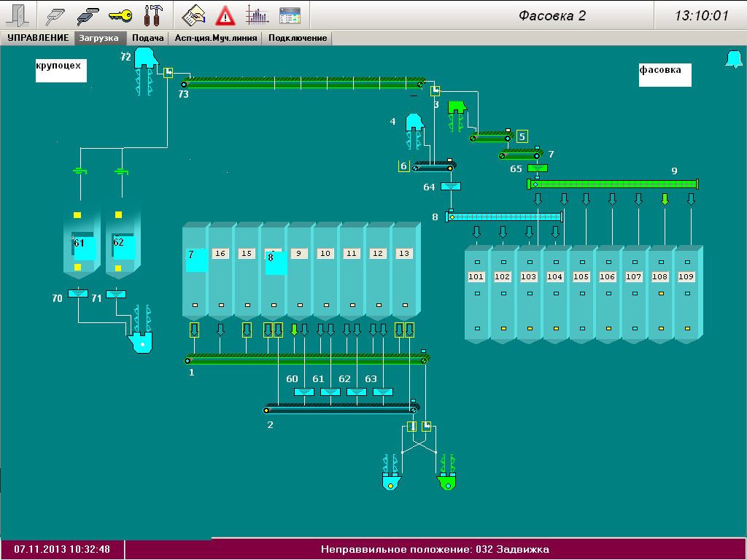Click the exit door icon
Image resolution: width=747 pixels, height=560 pixels.
click(20, 15)
